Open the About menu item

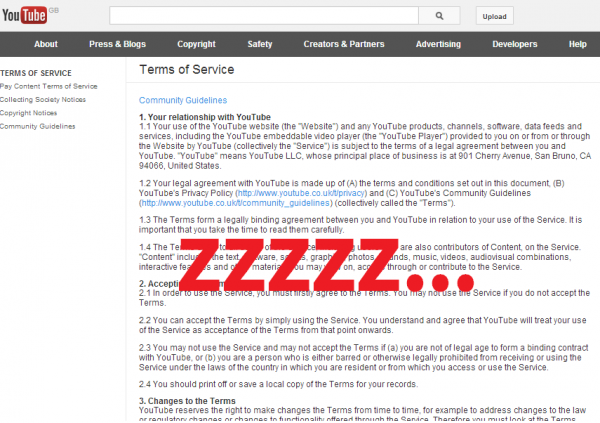tap(46, 44)
